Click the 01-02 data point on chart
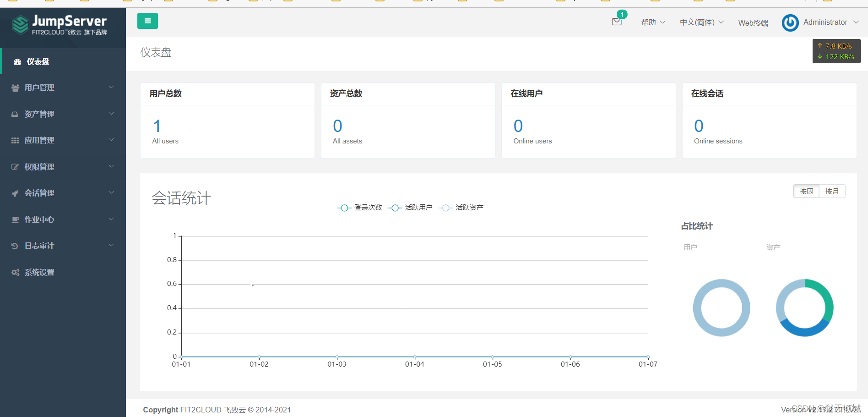 click(x=259, y=357)
